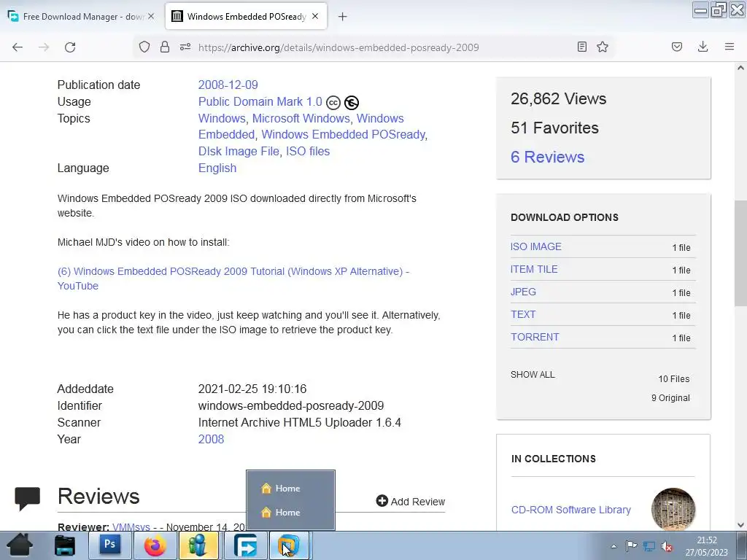Open the 2008-12-09 publication date link

click(228, 85)
